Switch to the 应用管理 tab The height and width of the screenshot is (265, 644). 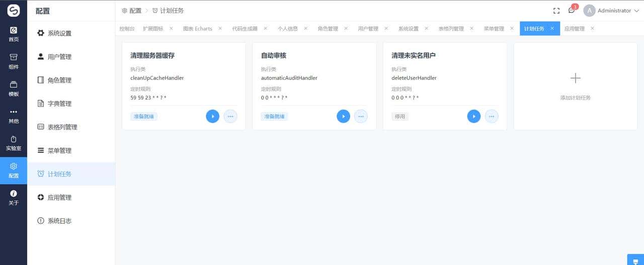575,29
